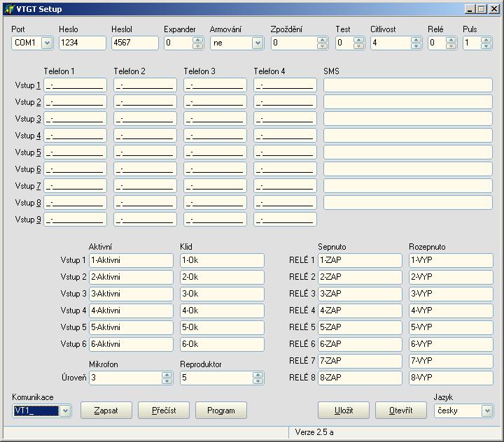Decrease Mikrofon level with down arrow
The height and width of the screenshot is (442, 504).
point(167,381)
